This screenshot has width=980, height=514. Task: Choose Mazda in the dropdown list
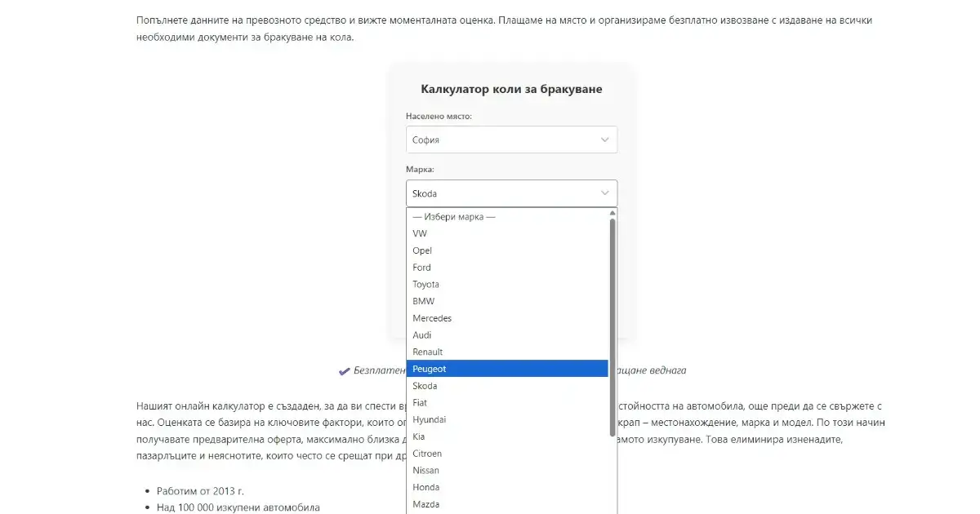tap(507, 504)
